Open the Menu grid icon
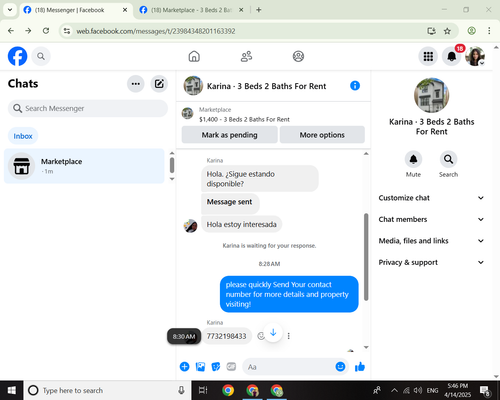Image resolution: width=500 pixels, height=400 pixels. pos(428,56)
